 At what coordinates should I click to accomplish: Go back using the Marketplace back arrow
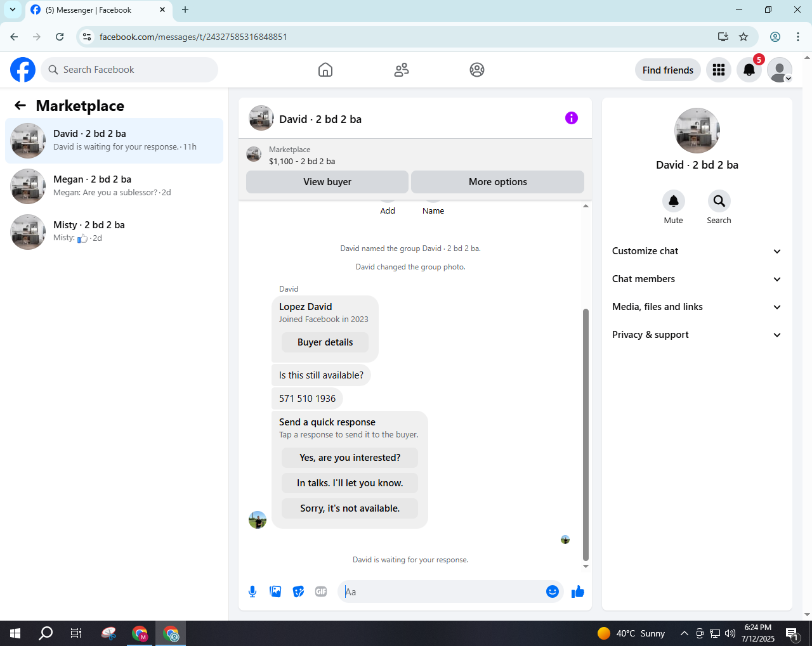point(20,105)
